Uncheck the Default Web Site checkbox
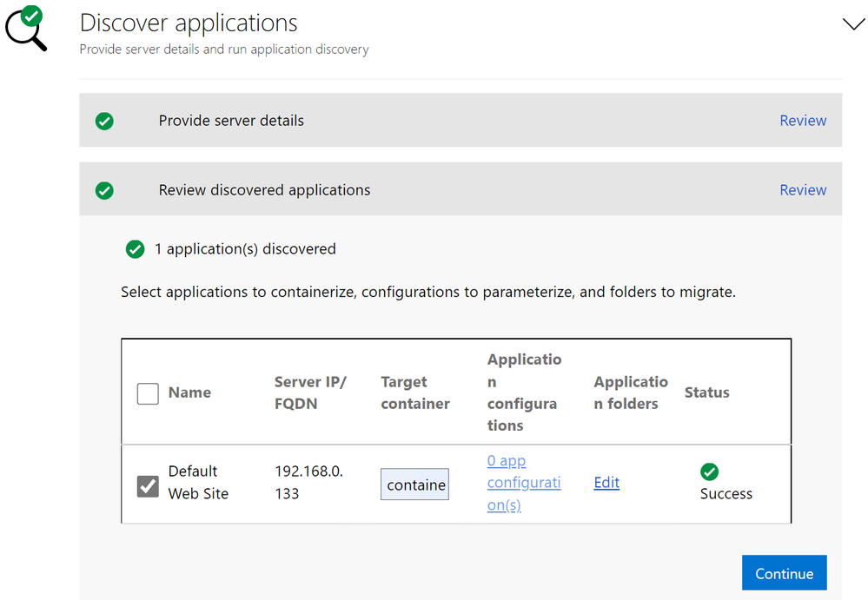The width and height of the screenshot is (868, 600). [x=148, y=486]
